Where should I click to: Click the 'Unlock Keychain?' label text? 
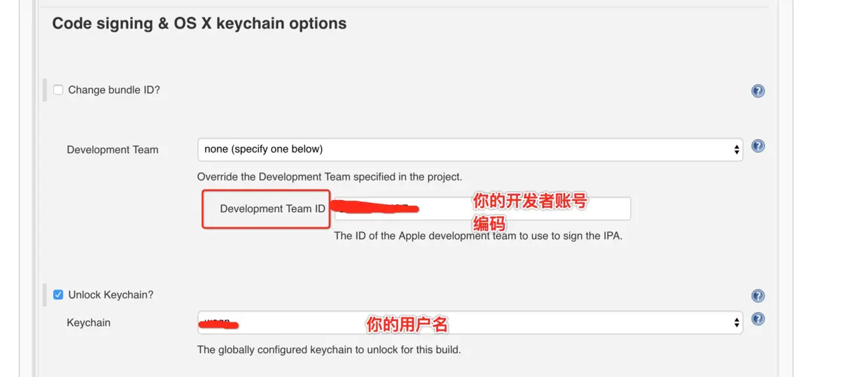111,295
